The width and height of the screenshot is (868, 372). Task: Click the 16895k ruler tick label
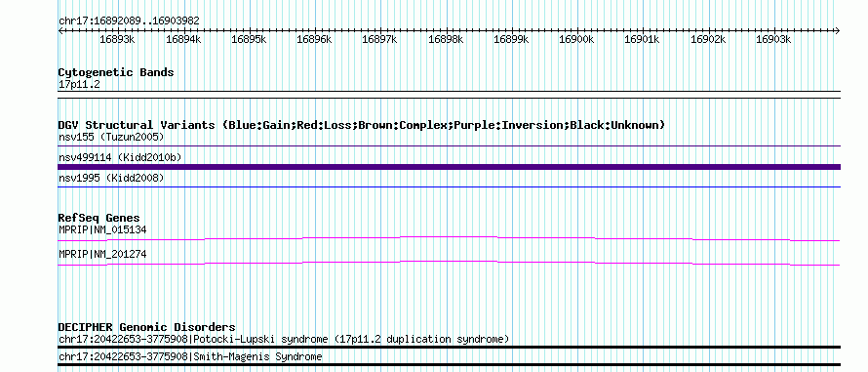(249, 39)
